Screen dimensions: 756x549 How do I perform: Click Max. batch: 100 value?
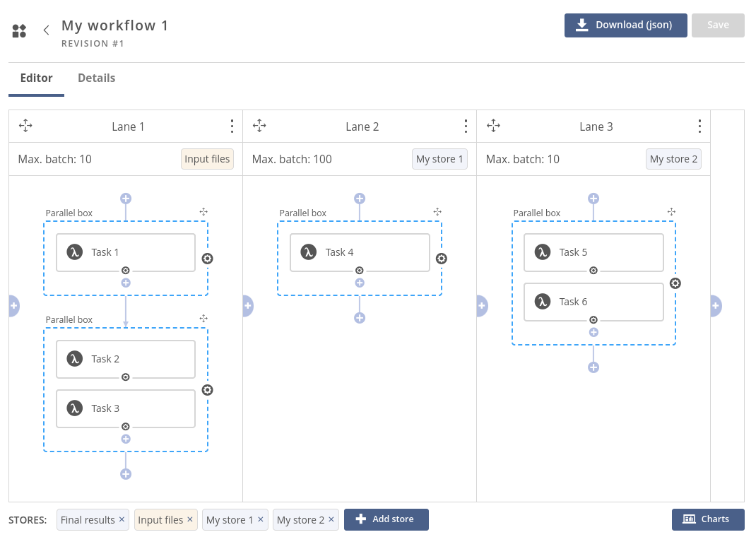click(292, 159)
